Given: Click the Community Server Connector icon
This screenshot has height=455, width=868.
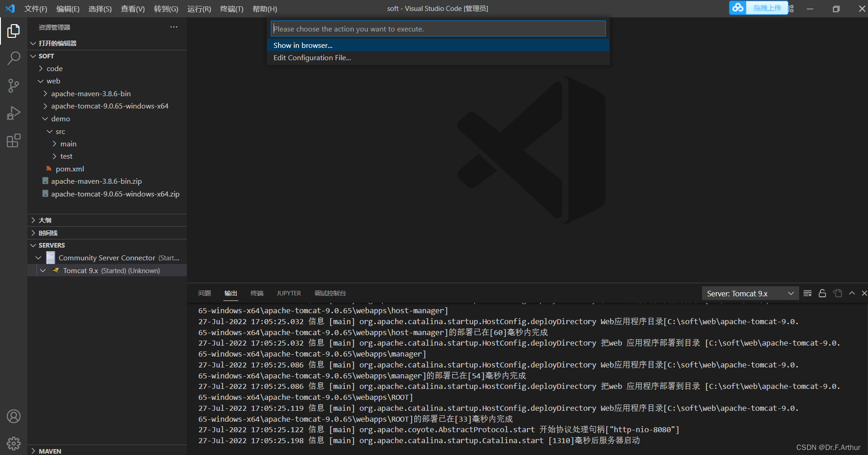Looking at the screenshot, I should click(51, 258).
